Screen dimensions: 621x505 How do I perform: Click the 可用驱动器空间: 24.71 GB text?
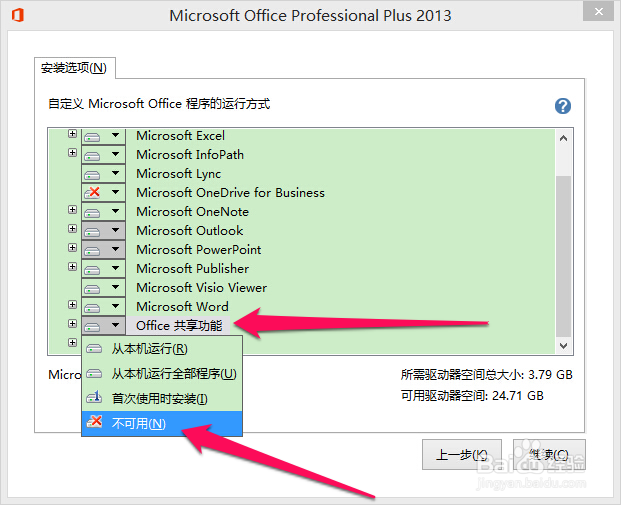(x=472, y=395)
